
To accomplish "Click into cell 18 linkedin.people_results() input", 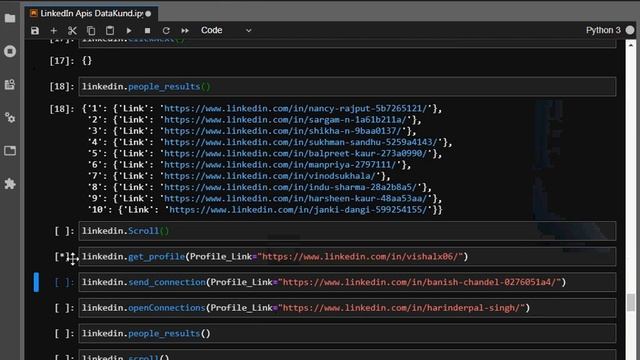I will (x=347, y=87).
